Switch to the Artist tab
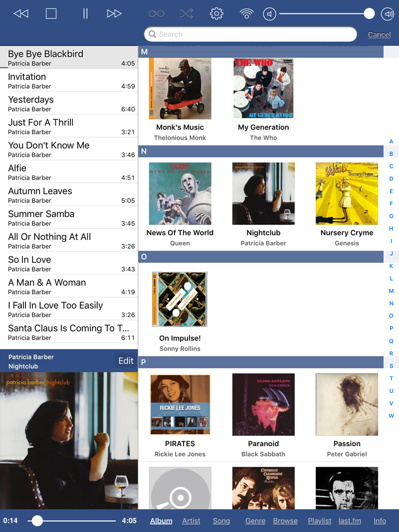This screenshot has width=399, height=532. click(x=191, y=521)
